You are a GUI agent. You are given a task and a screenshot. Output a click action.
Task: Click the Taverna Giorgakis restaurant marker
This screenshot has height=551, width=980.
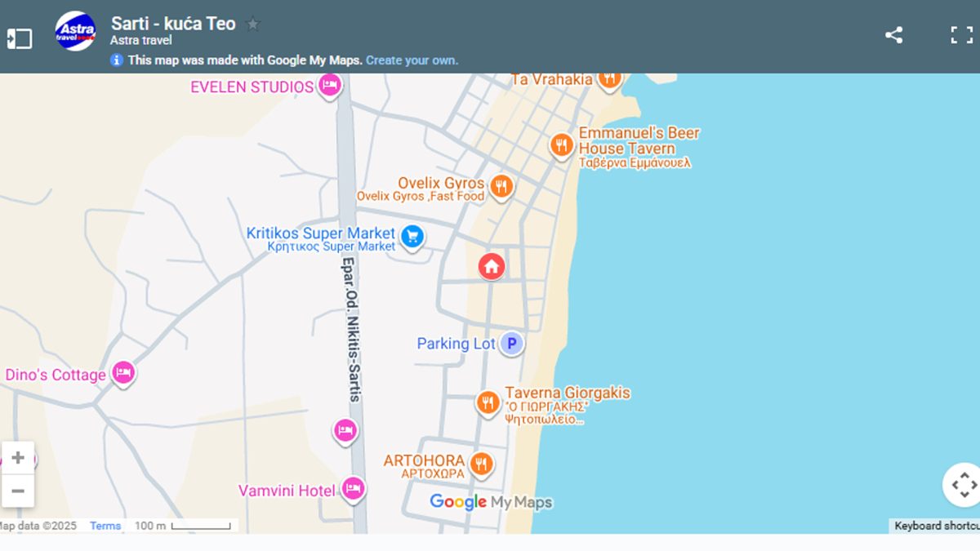pos(488,402)
